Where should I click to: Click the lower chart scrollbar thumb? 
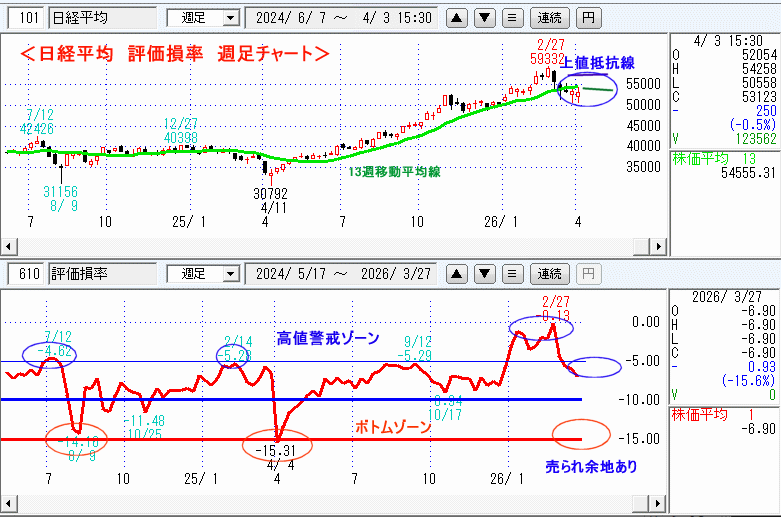pyautogui.click(x=642, y=503)
